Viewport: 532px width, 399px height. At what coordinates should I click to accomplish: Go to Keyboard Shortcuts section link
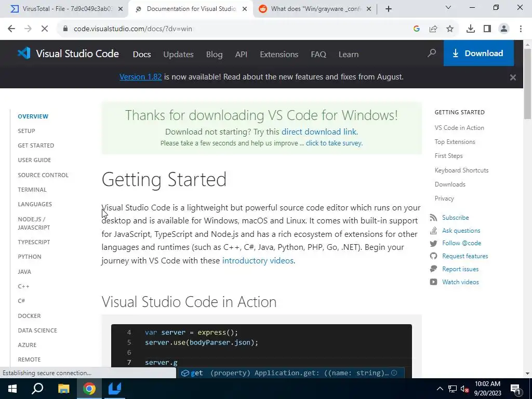[x=461, y=170]
